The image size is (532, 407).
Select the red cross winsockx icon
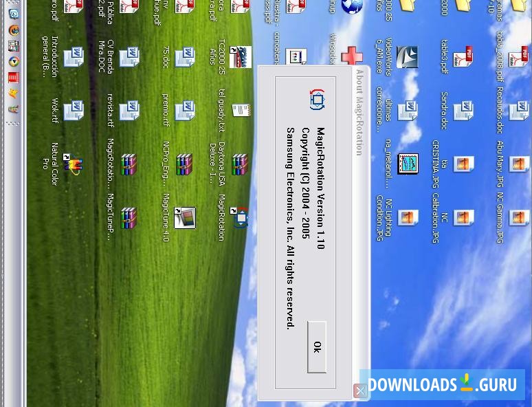click(x=352, y=56)
